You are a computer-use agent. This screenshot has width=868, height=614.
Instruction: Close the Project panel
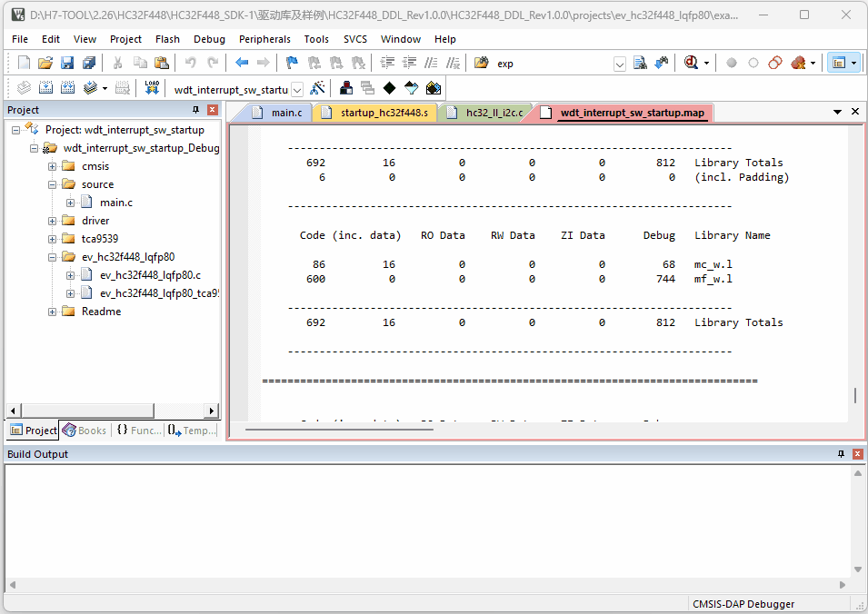pyautogui.click(x=212, y=110)
